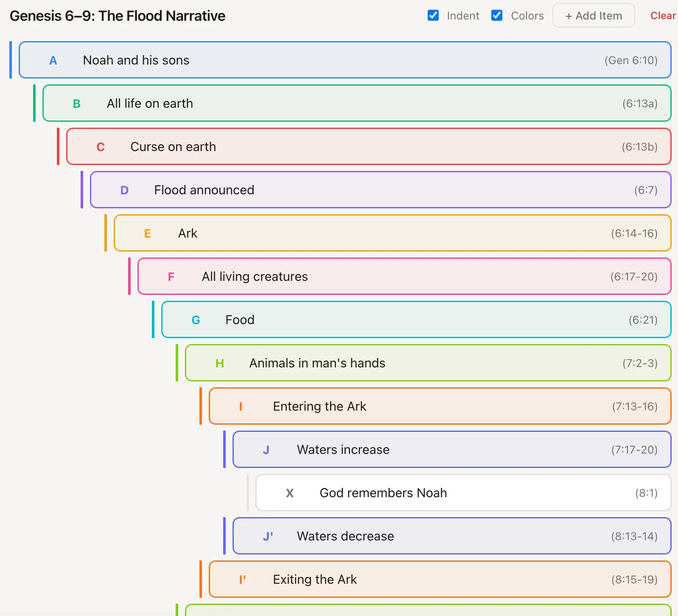Click the green letter B label
The image size is (678, 616).
[77, 104]
